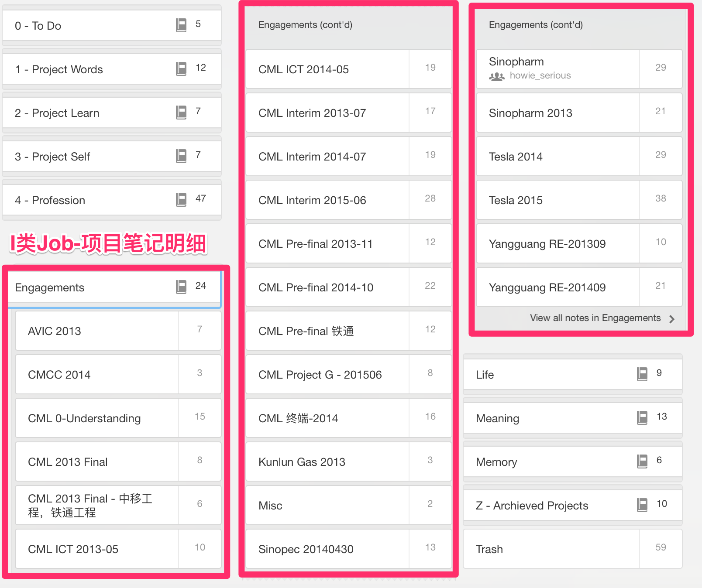Image resolution: width=702 pixels, height=588 pixels.
Task: Click the stack icon beside 4 - Profession
Action: 181,199
